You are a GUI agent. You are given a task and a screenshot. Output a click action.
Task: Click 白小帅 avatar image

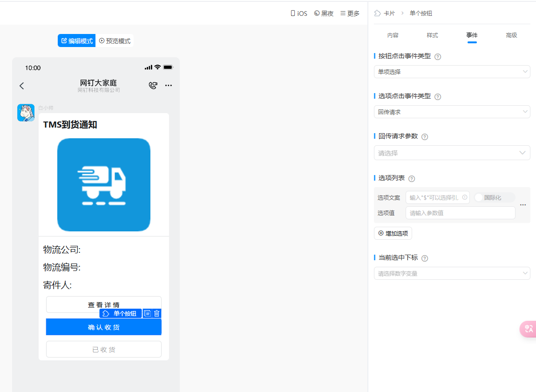(26, 113)
